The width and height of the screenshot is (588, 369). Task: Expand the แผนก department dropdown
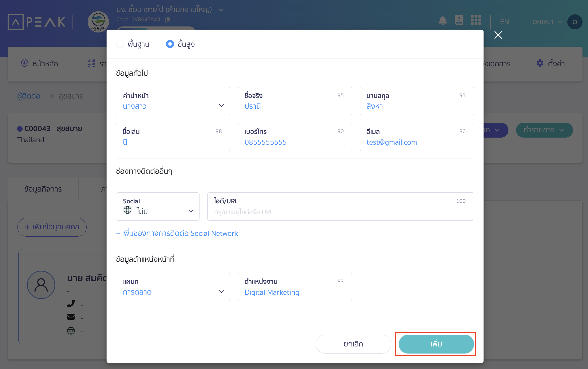click(221, 291)
